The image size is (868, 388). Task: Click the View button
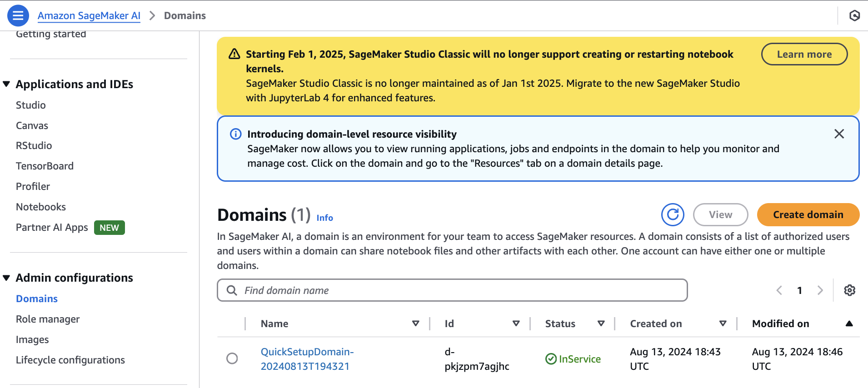point(720,214)
